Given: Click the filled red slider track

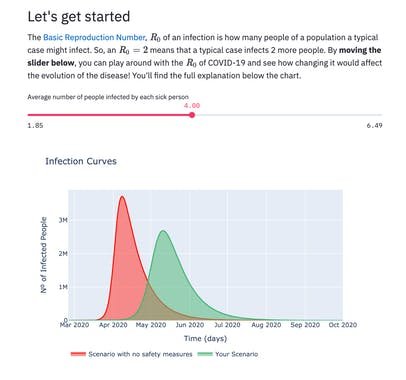Looking at the screenshot, I should pos(108,115).
